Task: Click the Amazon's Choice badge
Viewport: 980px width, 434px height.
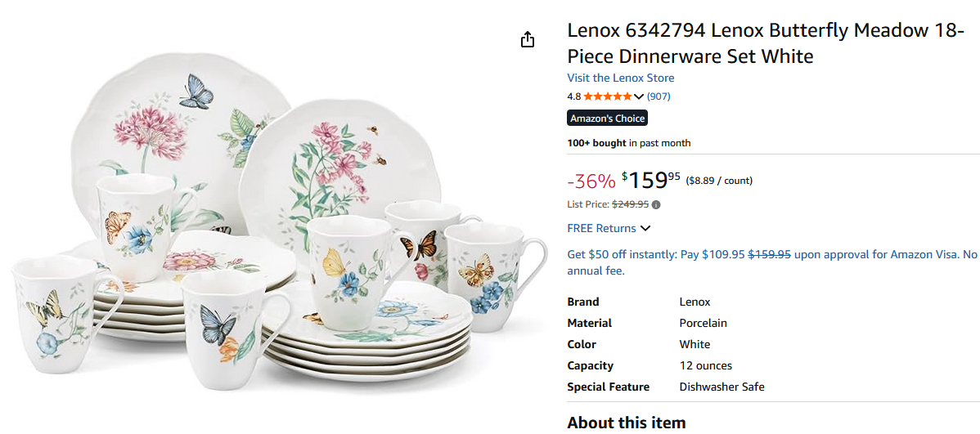Action: pyautogui.click(x=608, y=119)
